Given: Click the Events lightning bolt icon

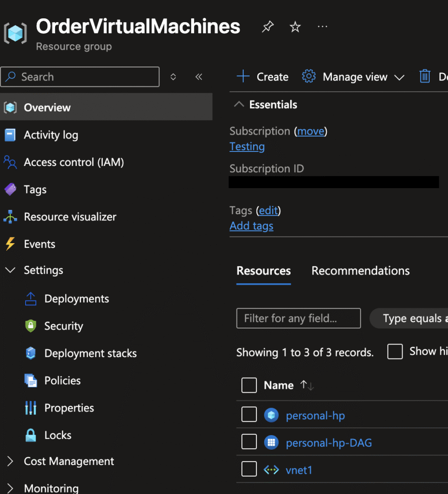Looking at the screenshot, I should (10, 244).
